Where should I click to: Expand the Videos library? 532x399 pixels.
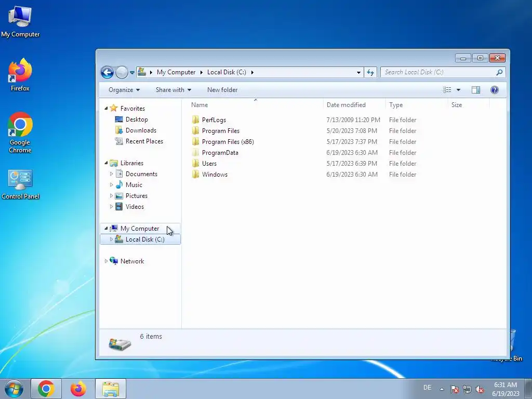point(111,206)
